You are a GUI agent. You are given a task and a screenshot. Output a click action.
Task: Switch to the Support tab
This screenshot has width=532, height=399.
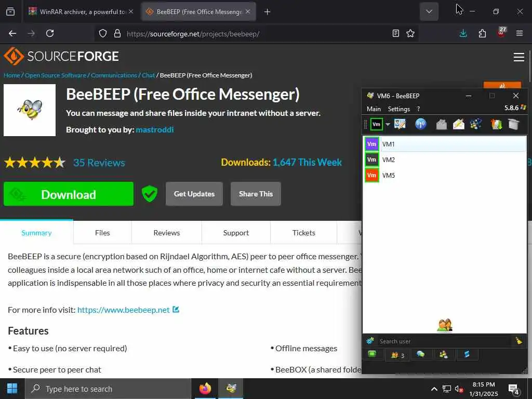[236, 233]
